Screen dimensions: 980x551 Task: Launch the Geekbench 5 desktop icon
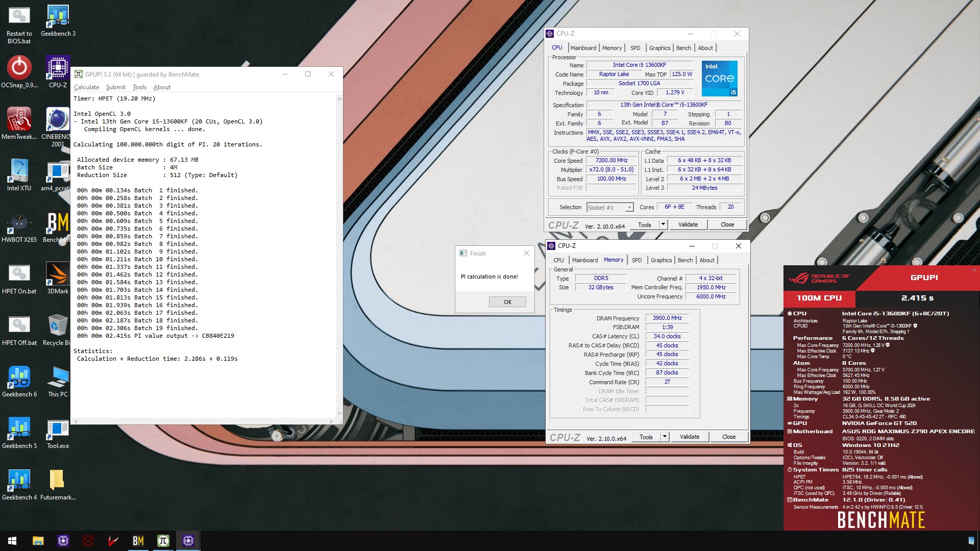point(19,433)
